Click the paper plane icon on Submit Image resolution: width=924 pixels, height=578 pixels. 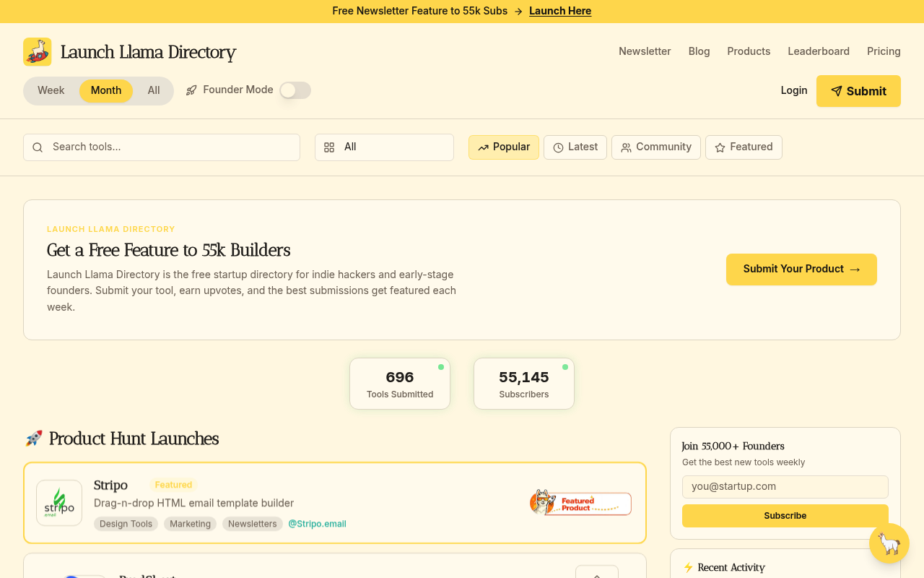tap(837, 91)
